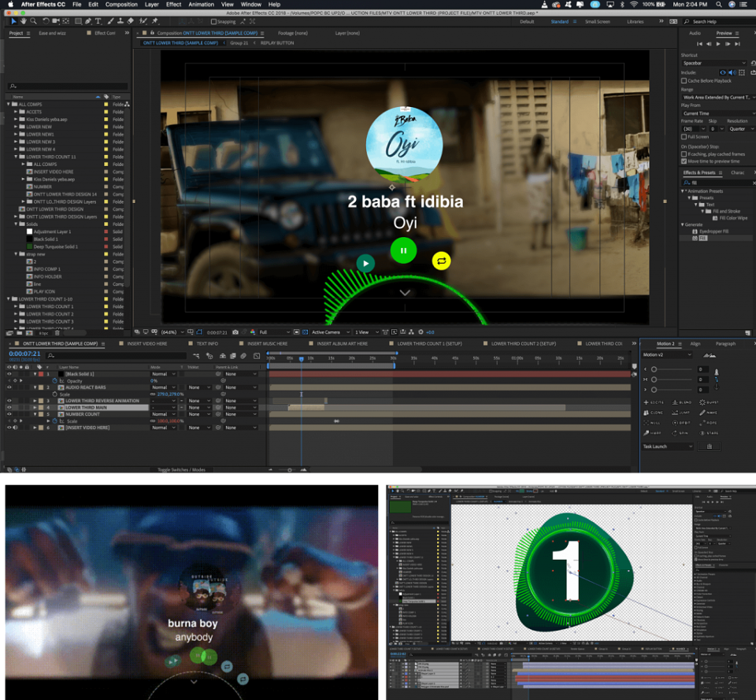The width and height of the screenshot is (756, 700).
Task: Select the Clone Stamp tool
Action: pyautogui.click(x=120, y=21)
